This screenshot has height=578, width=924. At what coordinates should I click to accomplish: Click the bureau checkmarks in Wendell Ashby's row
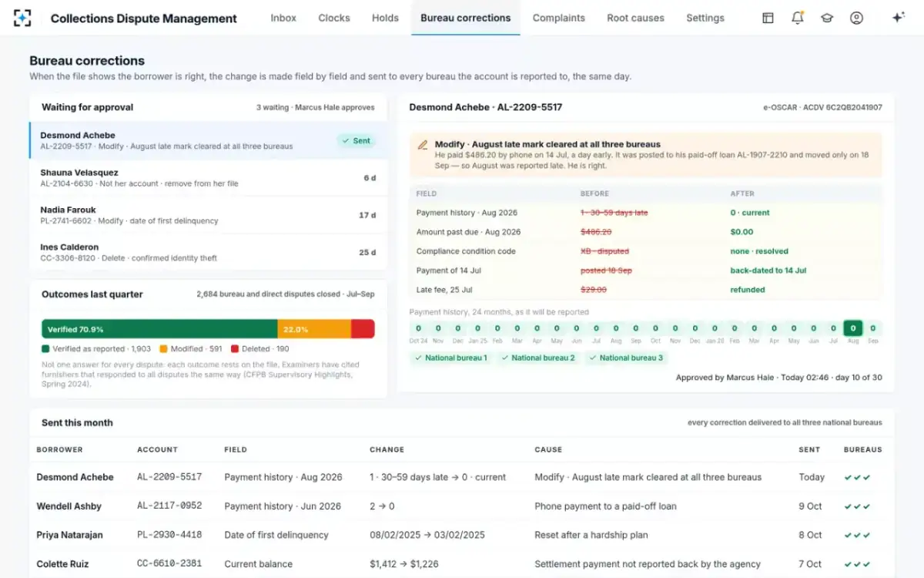pos(857,506)
